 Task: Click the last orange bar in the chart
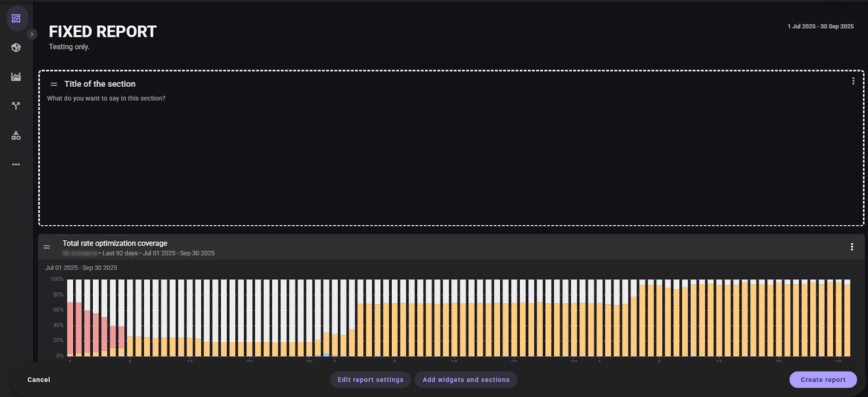pyautogui.click(x=847, y=321)
